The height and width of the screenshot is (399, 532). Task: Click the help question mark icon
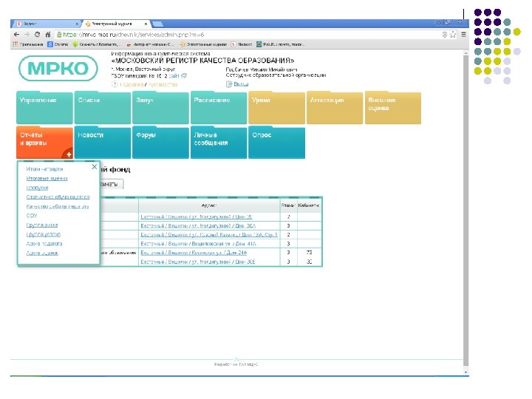tap(115, 84)
